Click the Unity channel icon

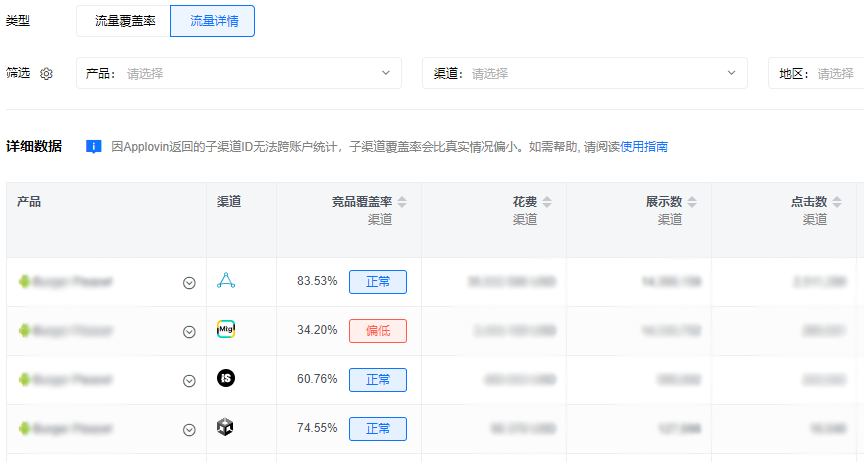(225, 427)
